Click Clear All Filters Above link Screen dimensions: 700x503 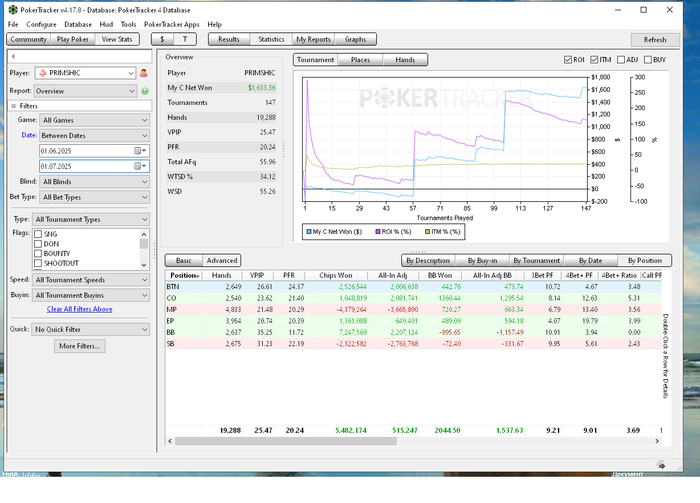(x=79, y=309)
